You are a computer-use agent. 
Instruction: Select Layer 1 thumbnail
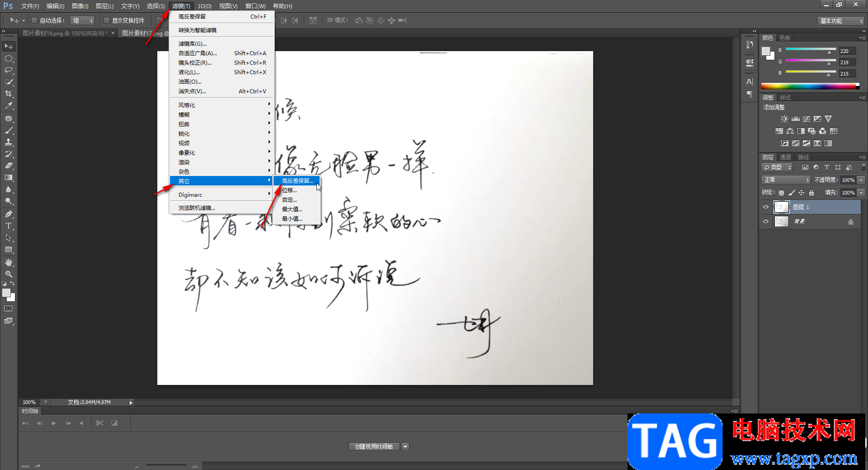(781, 207)
